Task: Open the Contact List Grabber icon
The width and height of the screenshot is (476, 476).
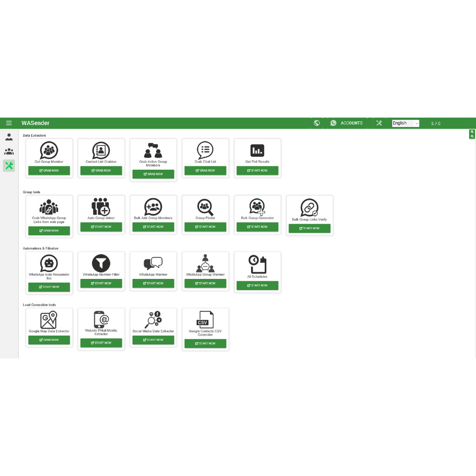Action: point(101,150)
